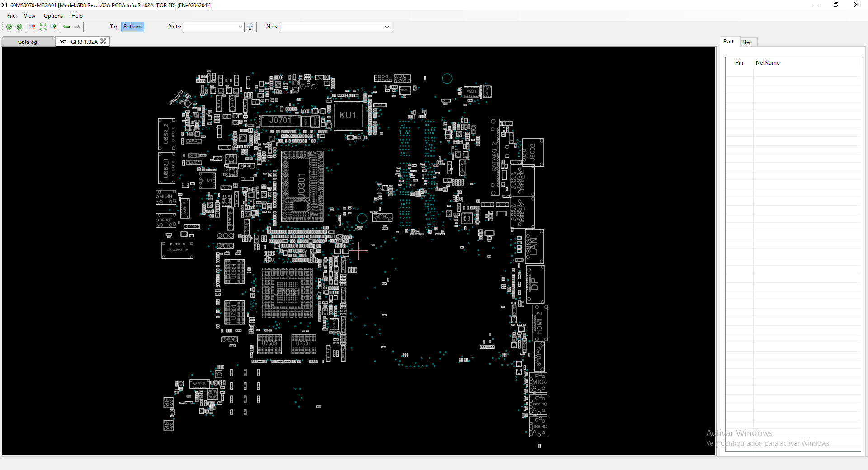Select the J0701 connector on the board
The image size is (868, 470).
(280, 120)
